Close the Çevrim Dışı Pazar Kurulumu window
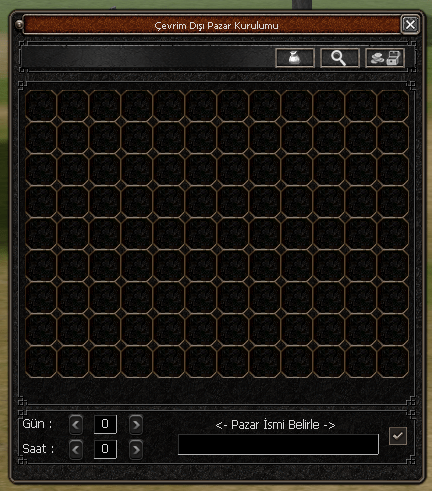This screenshot has height=491, width=432. point(410,24)
